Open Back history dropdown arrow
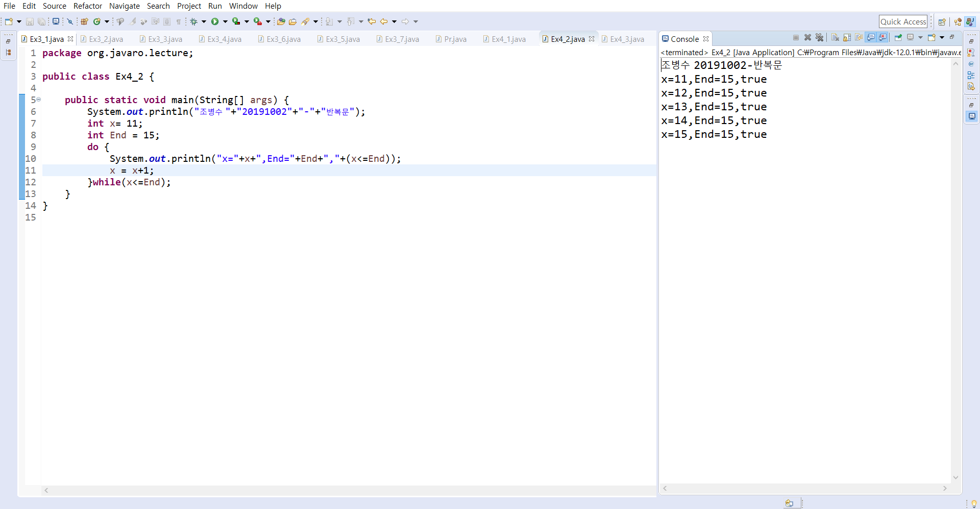The height and width of the screenshot is (509, 980). coord(394,21)
